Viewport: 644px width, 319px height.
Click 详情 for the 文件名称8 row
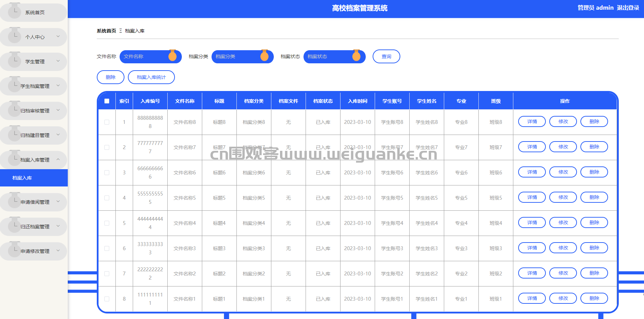[532, 121]
